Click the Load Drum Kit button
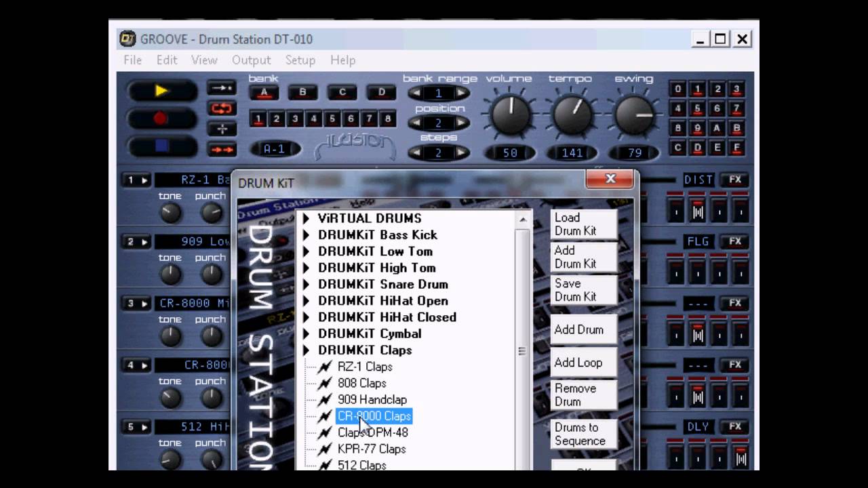 (583, 224)
